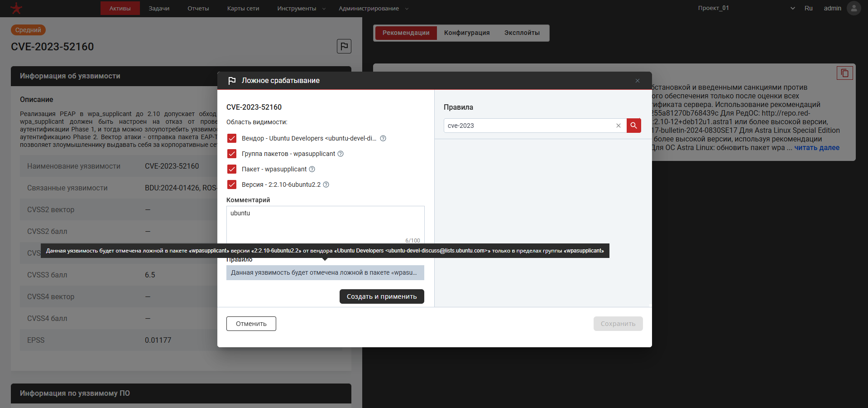This screenshot has width=868, height=408.
Task: Switch to the Рекомендации tab
Action: click(406, 33)
